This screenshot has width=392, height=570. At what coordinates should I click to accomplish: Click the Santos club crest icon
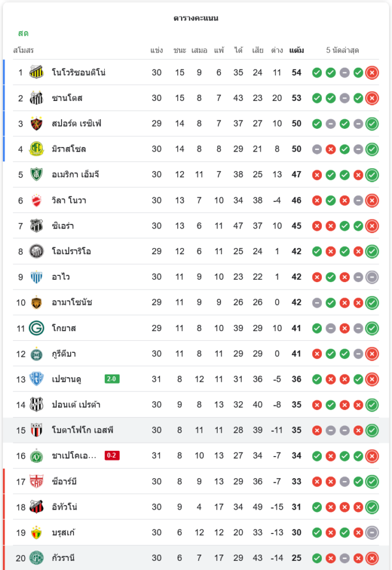click(x=36, y=98)
